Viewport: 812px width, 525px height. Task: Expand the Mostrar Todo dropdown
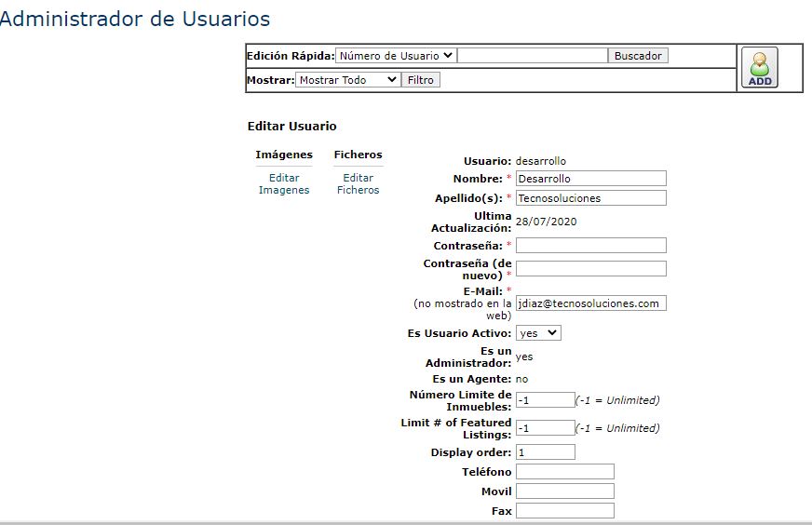pos(347,80)
